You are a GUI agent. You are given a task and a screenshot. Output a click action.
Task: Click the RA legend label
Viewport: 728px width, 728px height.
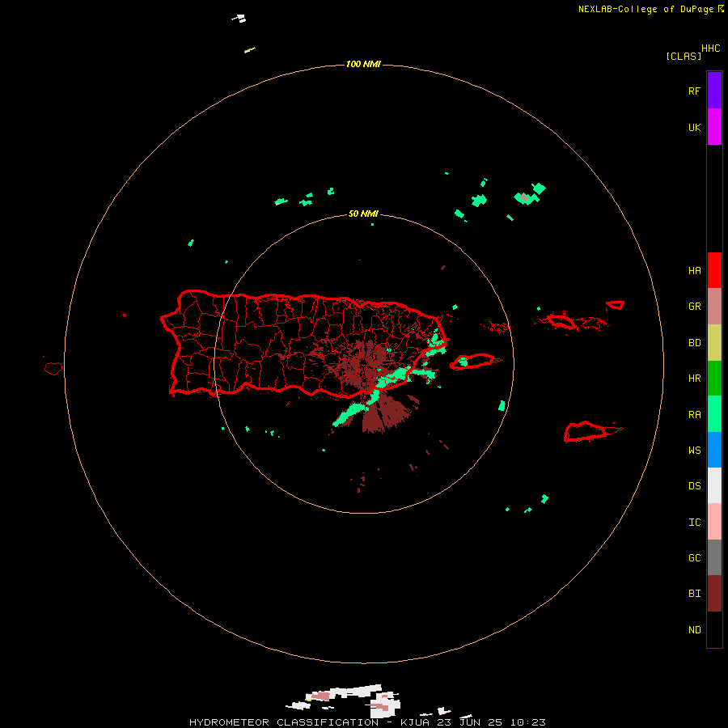pyautogui.click(x=694, y=415)
